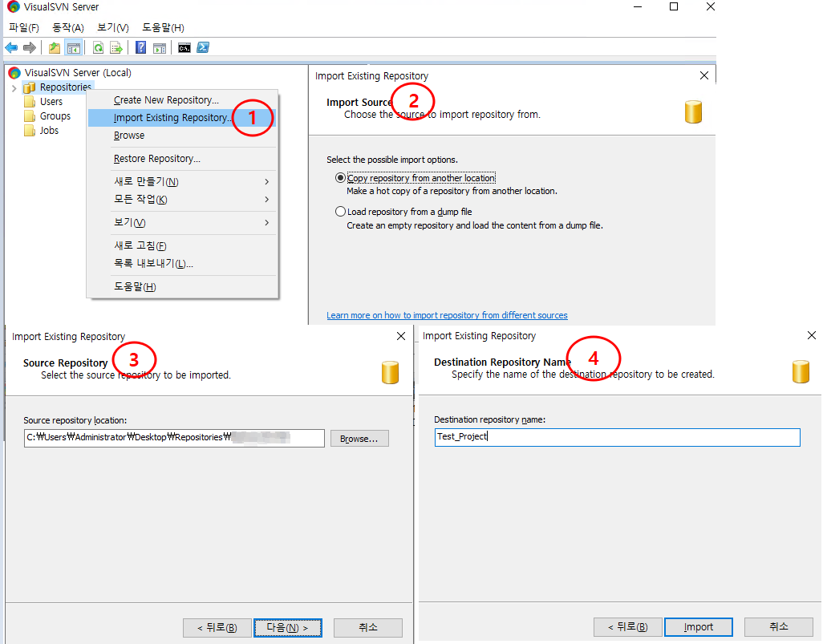
Task: Expand 새로 만들기(N) submenu
Action: (x=182, y=181)
